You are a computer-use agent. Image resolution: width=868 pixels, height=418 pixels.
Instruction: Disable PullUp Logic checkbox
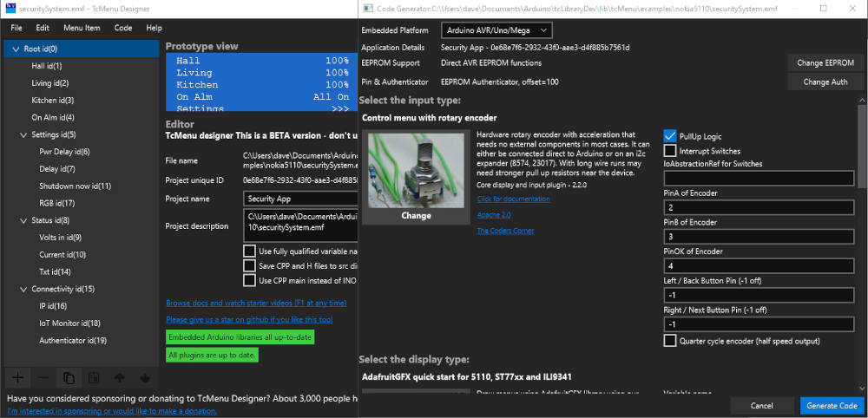670,136
